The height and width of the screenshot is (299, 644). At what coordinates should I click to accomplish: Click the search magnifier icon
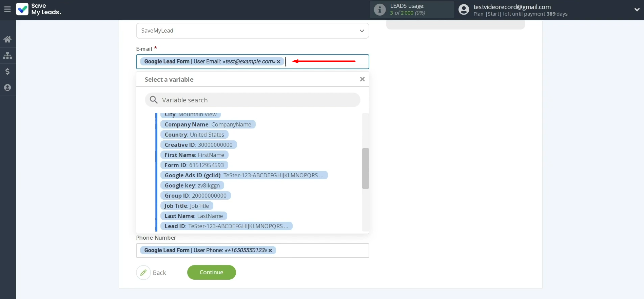[x=154, y=100]
